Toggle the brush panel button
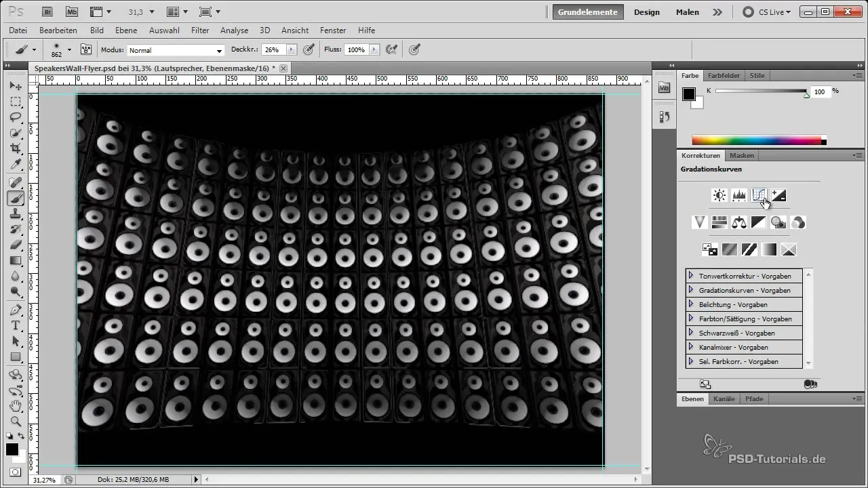Screen dimensions: 868x488 tap(86, 49)
